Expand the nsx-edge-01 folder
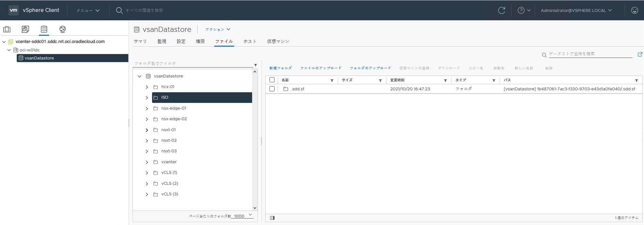 click(x=147, y=109)
